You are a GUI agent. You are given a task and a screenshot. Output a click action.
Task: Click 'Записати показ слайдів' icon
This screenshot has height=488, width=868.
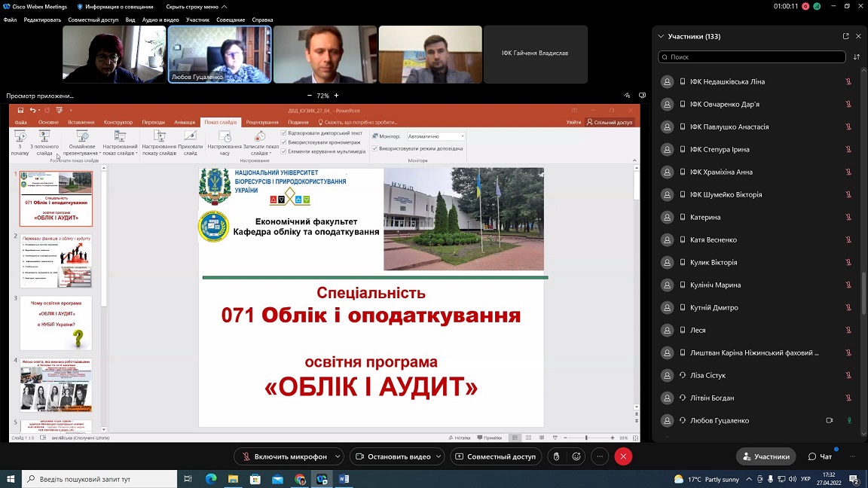(x=260, y=136)
